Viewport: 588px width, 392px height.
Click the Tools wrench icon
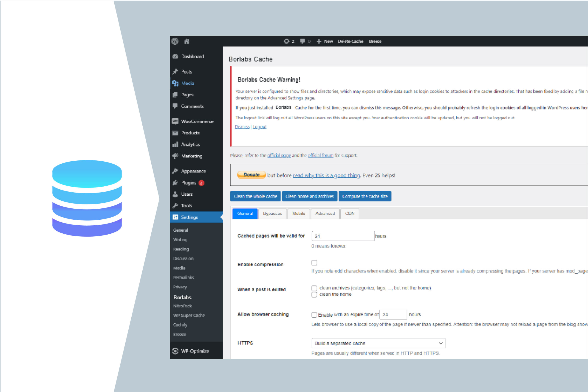175,206
